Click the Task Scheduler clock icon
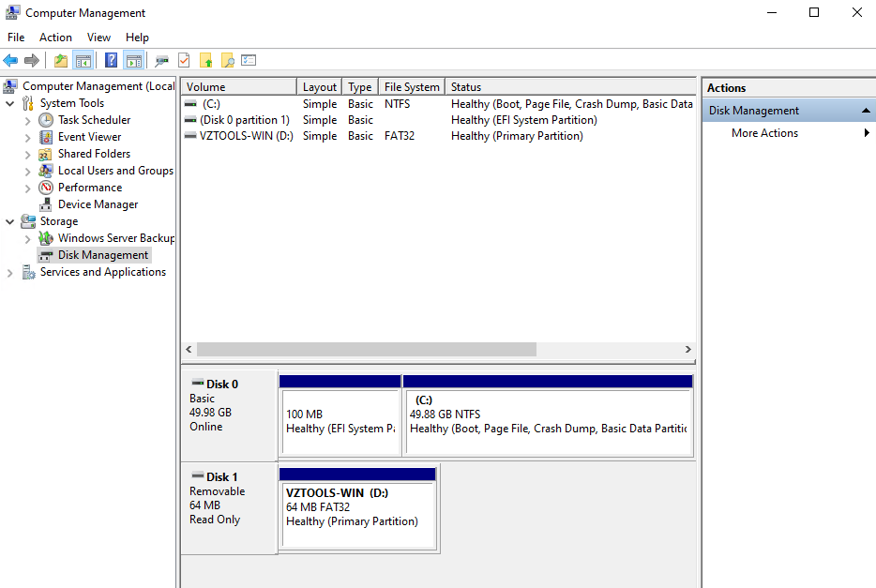 46,120
